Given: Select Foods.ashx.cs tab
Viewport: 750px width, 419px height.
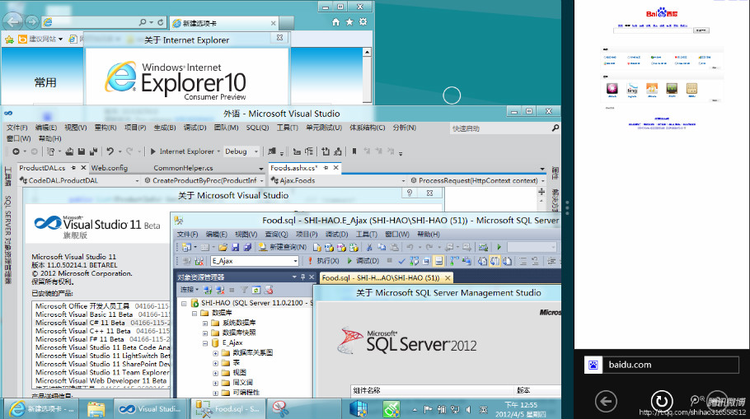Looking at the screenshot, I should pos(293,168).
